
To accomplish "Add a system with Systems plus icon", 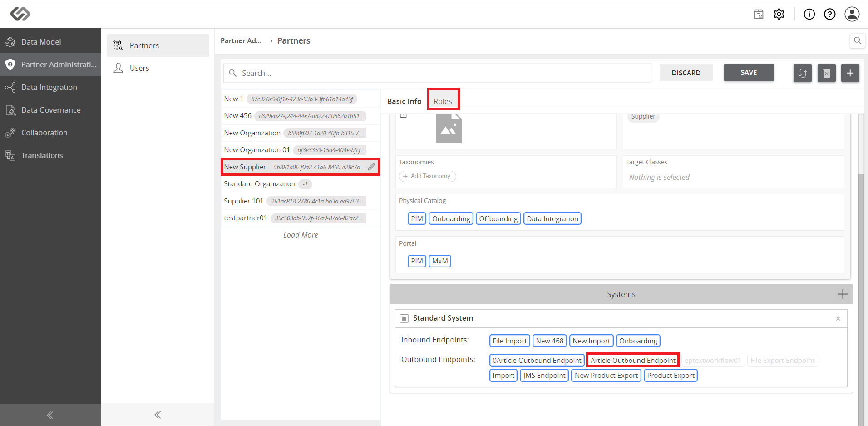I will pos(843,294).
